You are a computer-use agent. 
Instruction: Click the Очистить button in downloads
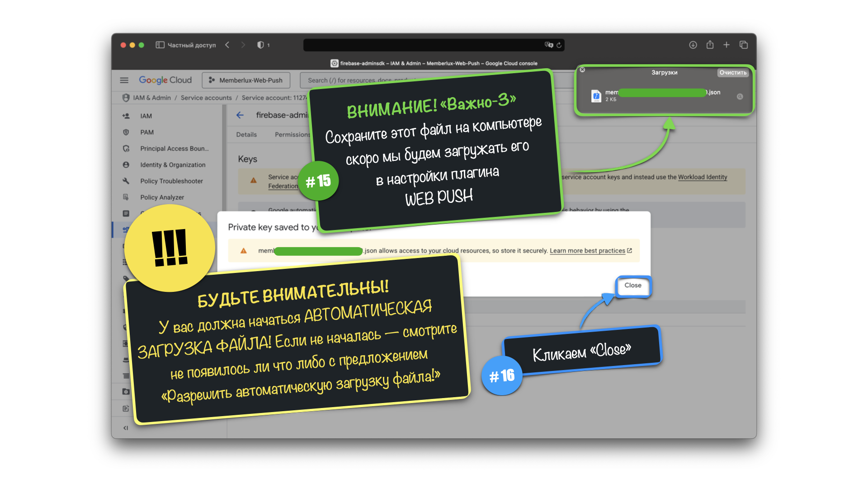tap(732, 72)
